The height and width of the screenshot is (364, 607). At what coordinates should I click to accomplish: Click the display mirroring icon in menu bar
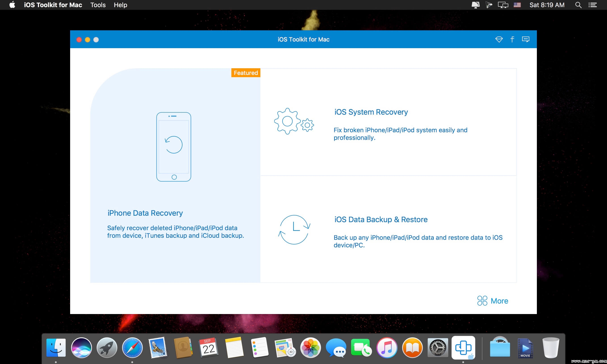(503, 5)
